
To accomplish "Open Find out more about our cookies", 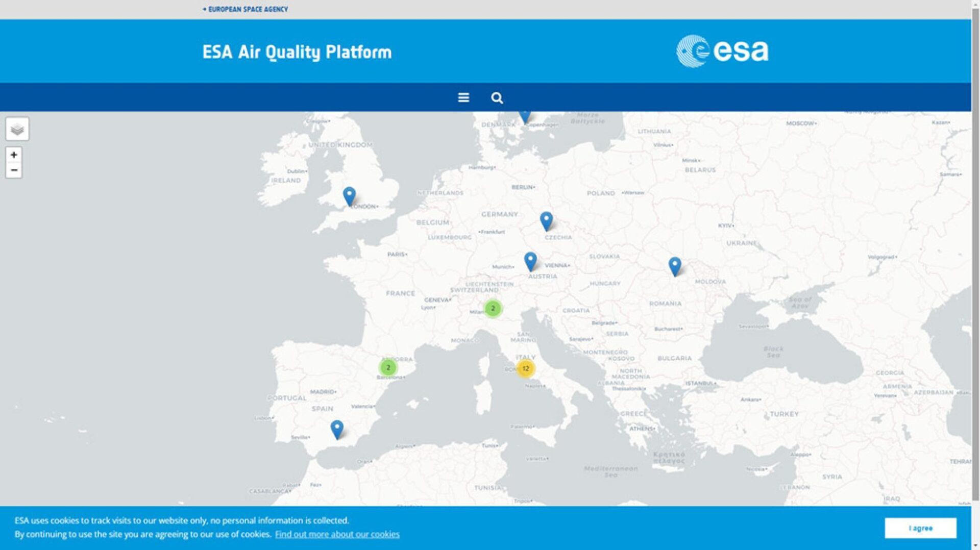I will coord(337,534).
